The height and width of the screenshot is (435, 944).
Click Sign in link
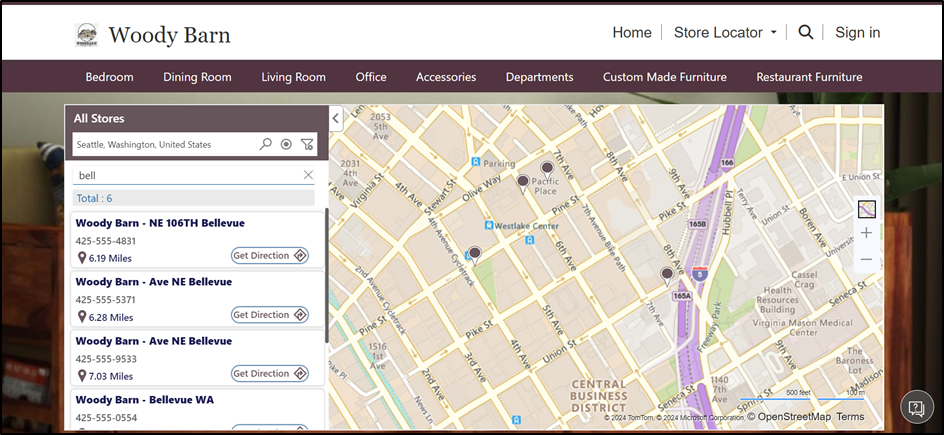point(857,32)
